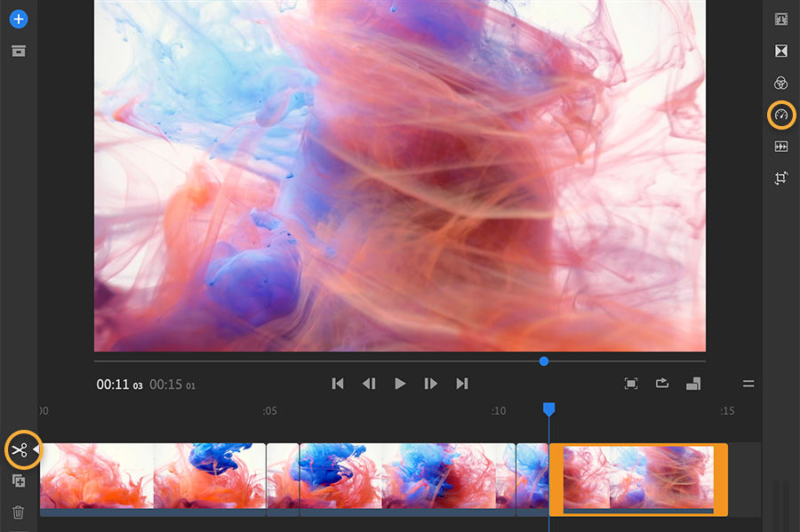The height and width of the screenshot is (532, 800).
Task: Add media with the blue plus button
Action: click(x=19, y=19)
